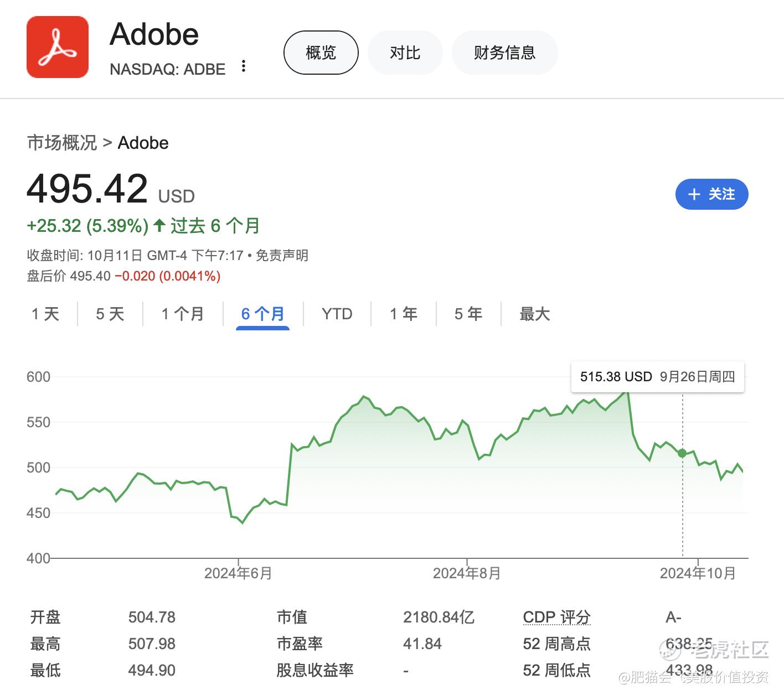
Task: Click the chart point marker for 9月26日
Action: tap(682, 453)
